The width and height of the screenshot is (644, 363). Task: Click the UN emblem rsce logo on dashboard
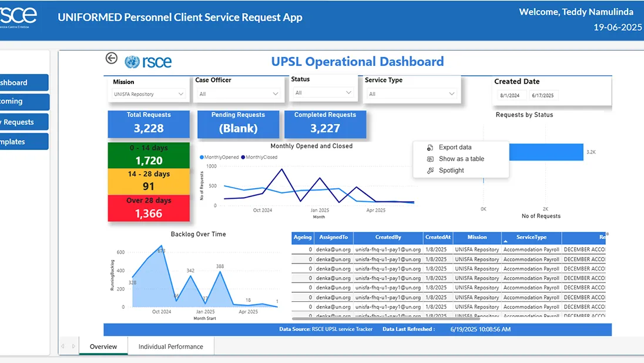tap(148, 62)
